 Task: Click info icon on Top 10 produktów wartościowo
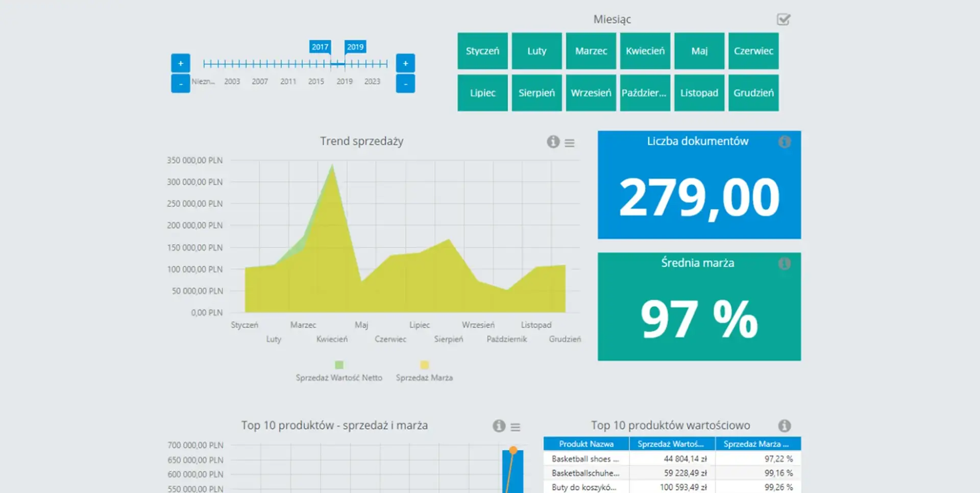click(x=785, y=426)
